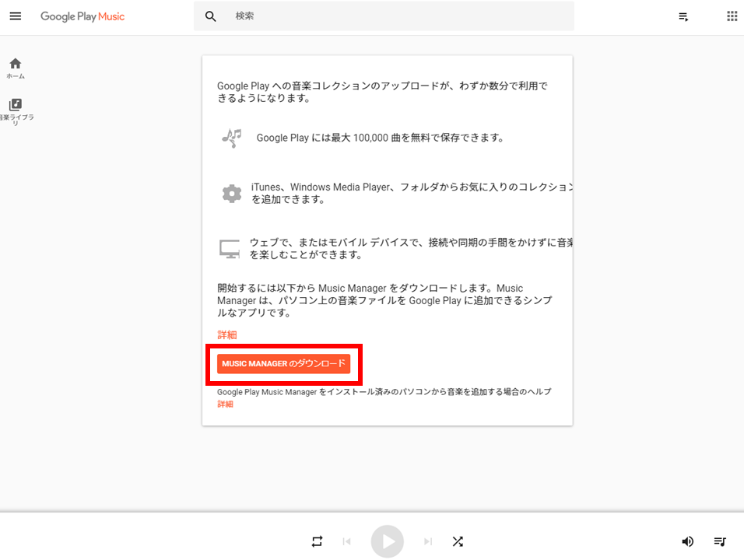Screen dimensions: 744x560
Task: Click text 'Google Play には最大 100,000 曲'
Action: tap(380, 138)
